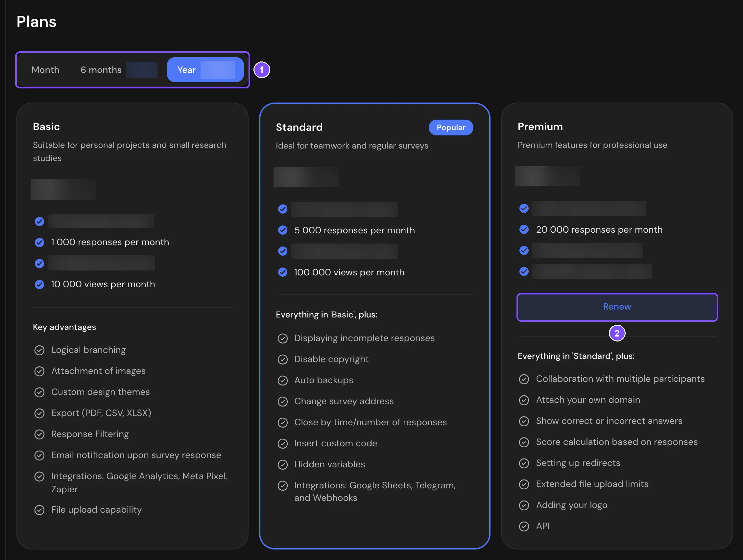
Task: Click the Attach your own domain check icon
Action: click(524, 400)
